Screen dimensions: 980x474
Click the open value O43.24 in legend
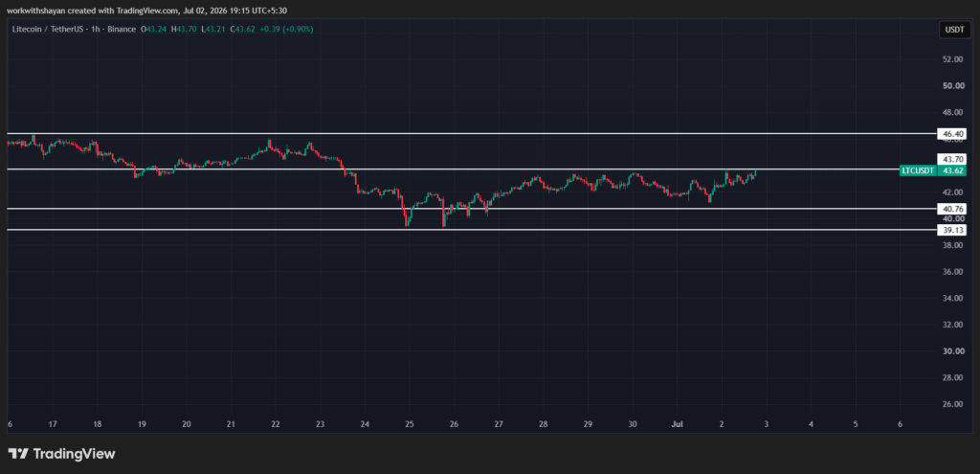click(x=154, y=30)
